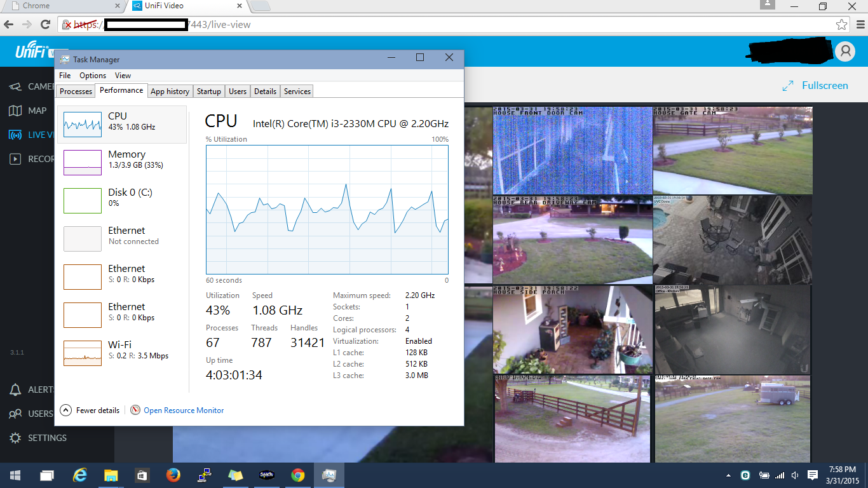
Task: Open the pool patio camera feed
Action: [733, 240]
